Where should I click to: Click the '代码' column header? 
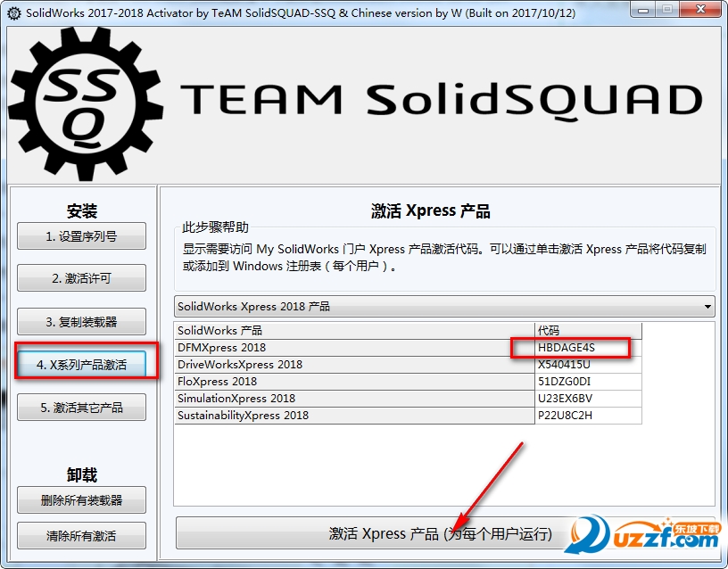[x=588, y=331]
